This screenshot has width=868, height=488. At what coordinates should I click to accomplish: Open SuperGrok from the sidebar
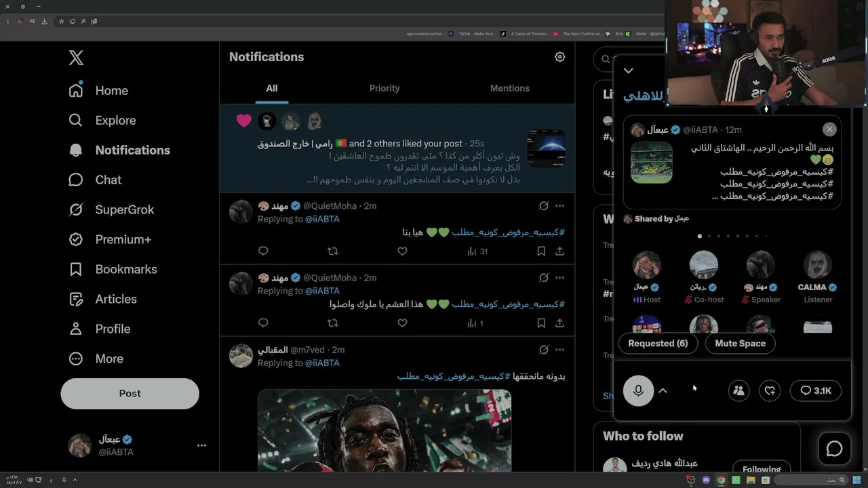[111, 209]
